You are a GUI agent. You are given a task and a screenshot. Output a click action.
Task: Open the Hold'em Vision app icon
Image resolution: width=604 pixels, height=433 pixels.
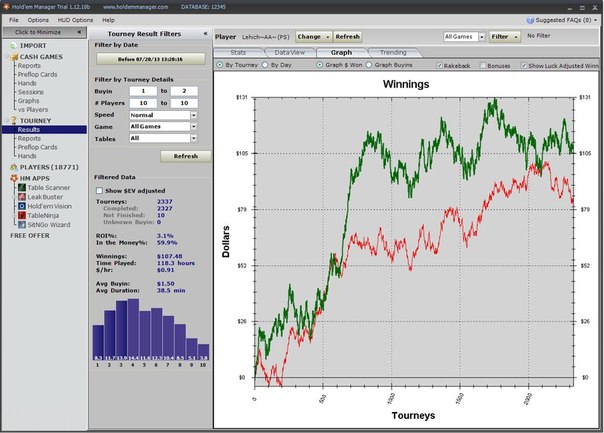click(x=22, y=206)
